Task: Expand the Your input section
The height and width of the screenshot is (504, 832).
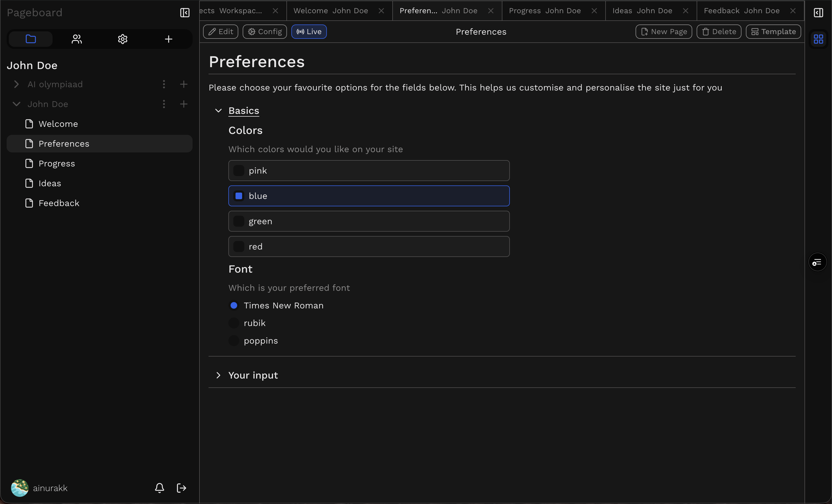Action: [x=218, y=375]
